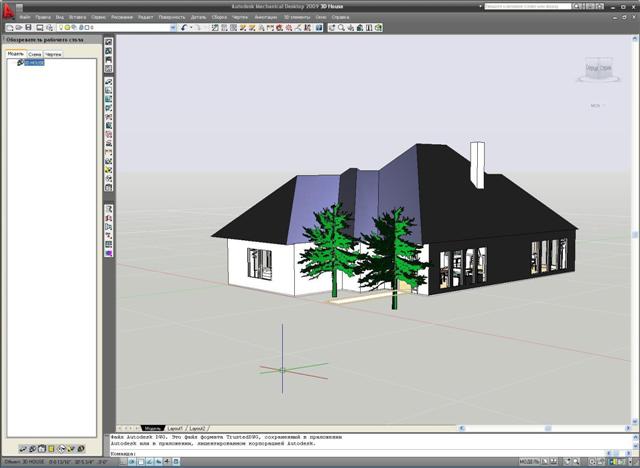
Task: Open the Undo history dropdown arrow
Action: (x=191, y=28)
